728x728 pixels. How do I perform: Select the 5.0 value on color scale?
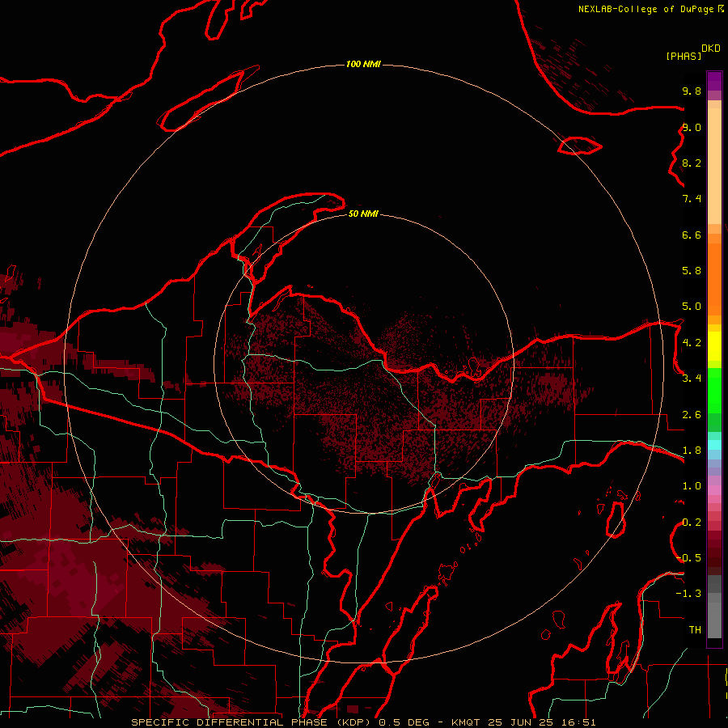point(692,307)
